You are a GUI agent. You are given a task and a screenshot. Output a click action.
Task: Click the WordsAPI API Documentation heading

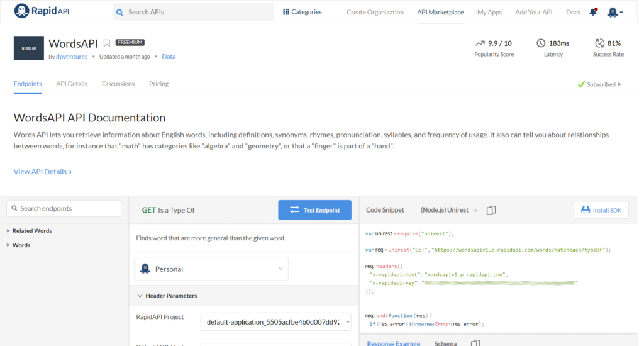pyautogui.click(x=89, y=118)
